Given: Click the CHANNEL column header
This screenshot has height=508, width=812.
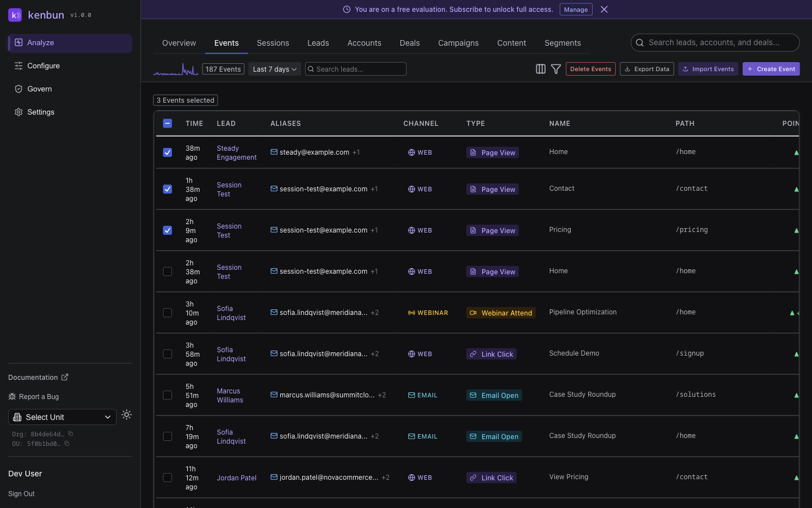Looking at the screenshot, I should (x=421, y=124).
